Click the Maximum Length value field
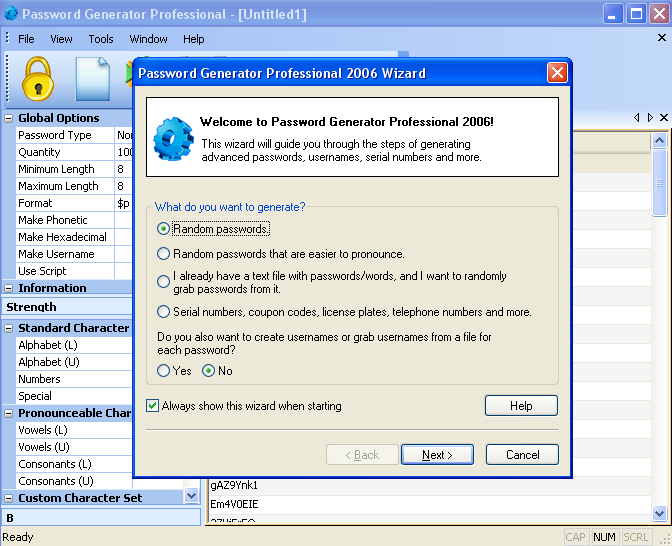The width and height of the screenshot is (672, 546). click(124, 186)
